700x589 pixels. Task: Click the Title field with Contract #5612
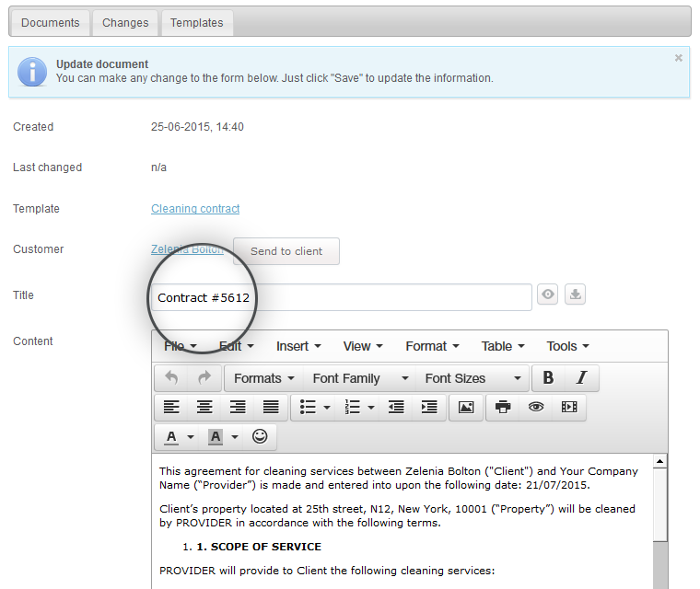click(342, 297)
